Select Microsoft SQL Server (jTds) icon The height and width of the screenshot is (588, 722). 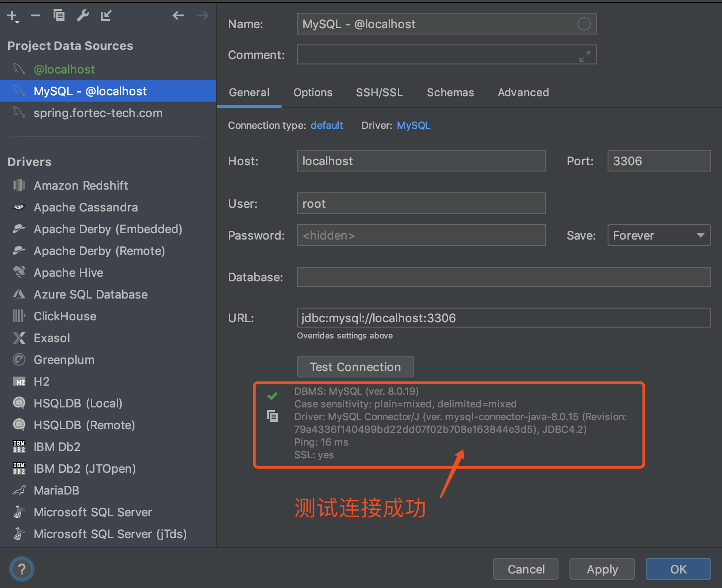coord(19,534)
